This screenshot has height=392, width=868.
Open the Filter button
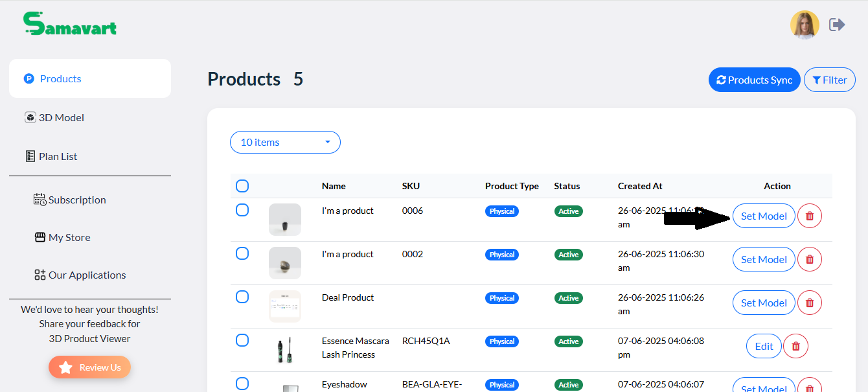[830, 80]
